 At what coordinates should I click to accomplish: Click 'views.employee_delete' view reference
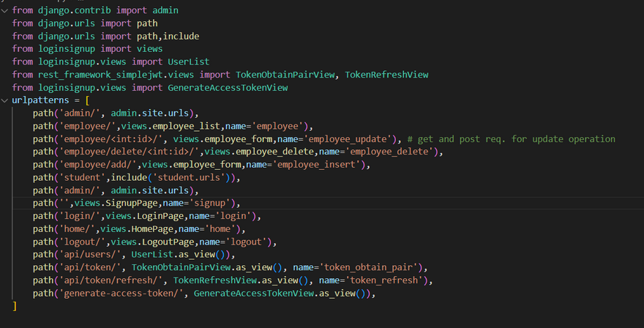[259, 152]
